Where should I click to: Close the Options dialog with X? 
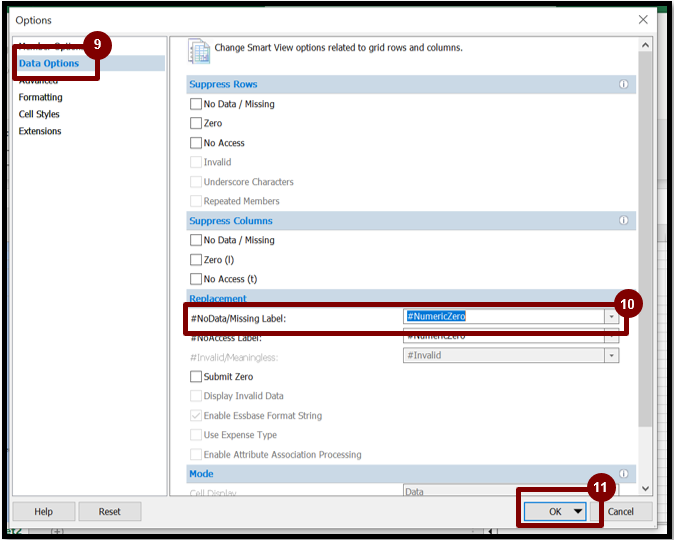(643, 20)
